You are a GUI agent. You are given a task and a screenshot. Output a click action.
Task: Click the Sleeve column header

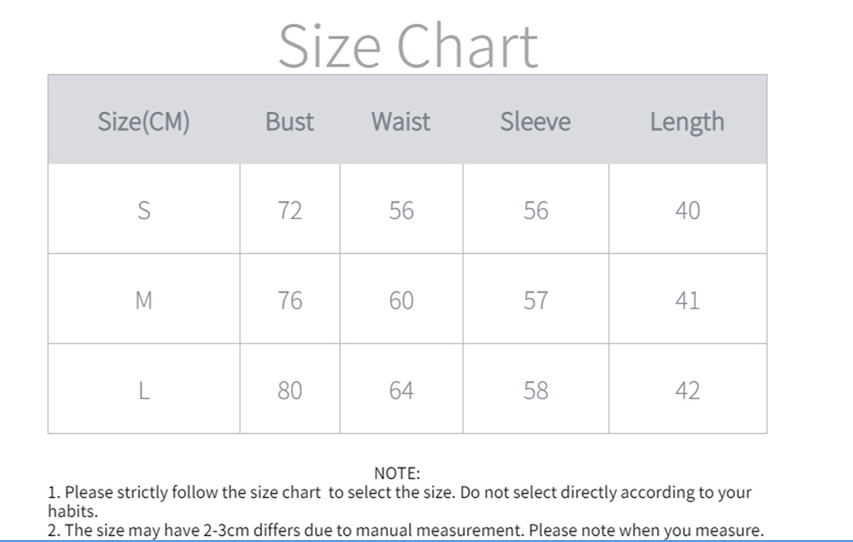[535, 122]
